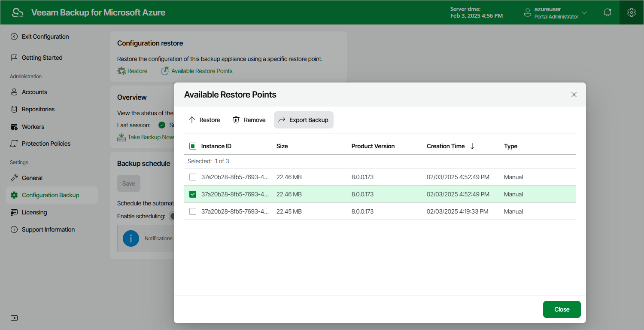The height and width of the screenshot is (330, 644).
Task: Click the Exit Configuration back arrow
Action: 14,37
